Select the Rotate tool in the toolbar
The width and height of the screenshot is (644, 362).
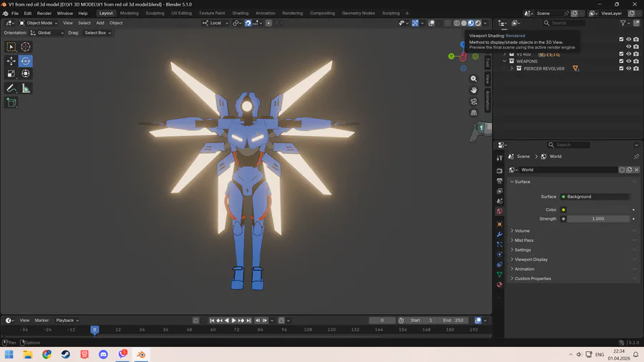(x=26, y=61)
